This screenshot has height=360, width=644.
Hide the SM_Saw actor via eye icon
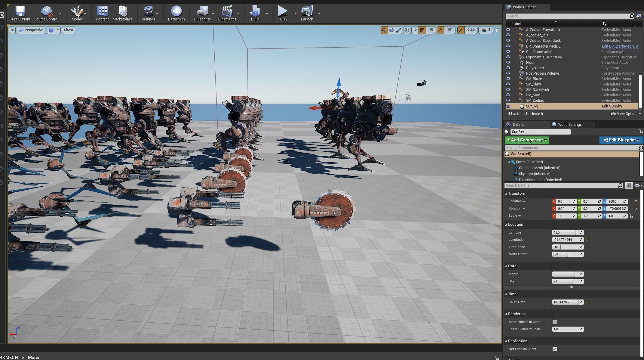(x=508, y=95)
